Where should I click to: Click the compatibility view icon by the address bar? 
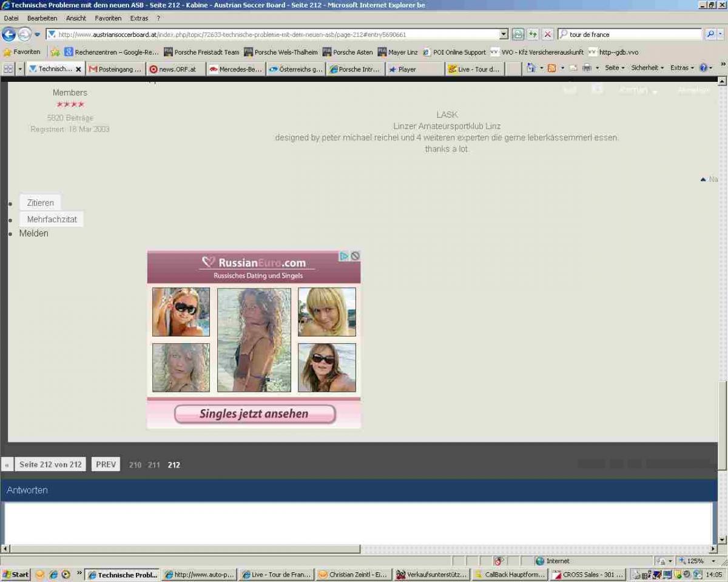pos(518,35)
